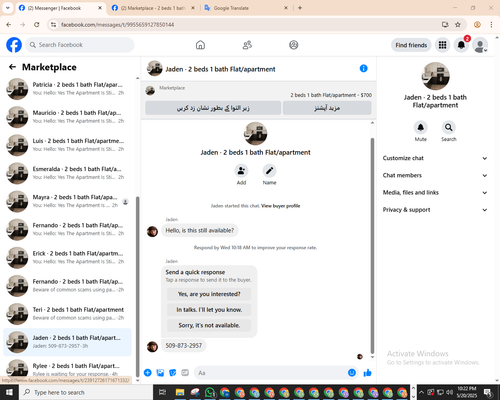Attach a photo using the image icon
This screenshot has width=500, height=400.
pyautogui.click(x=160, y=373)
